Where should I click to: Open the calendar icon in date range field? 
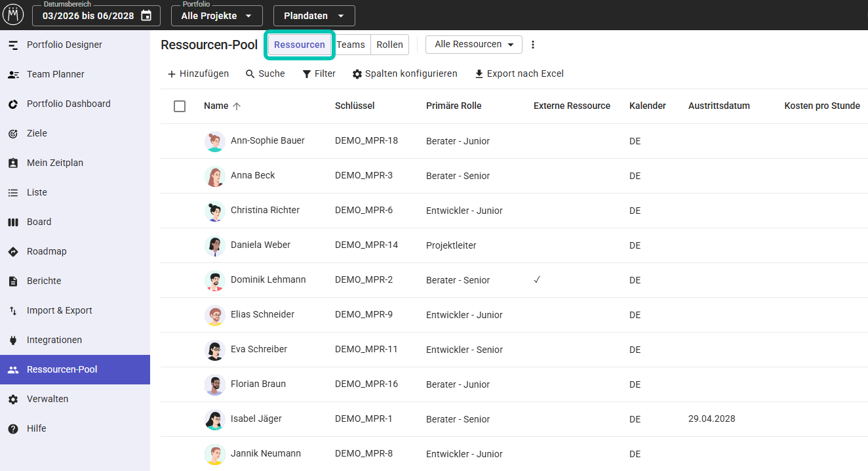[x=146, y=15]
